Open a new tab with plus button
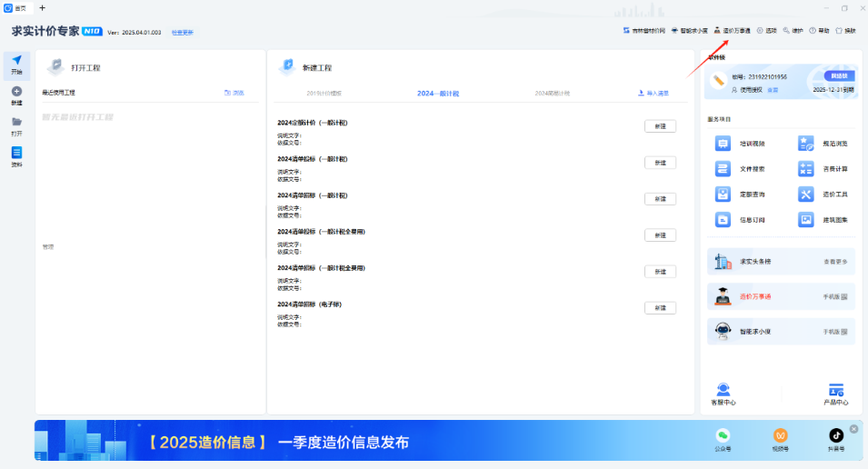 (42, 8)
